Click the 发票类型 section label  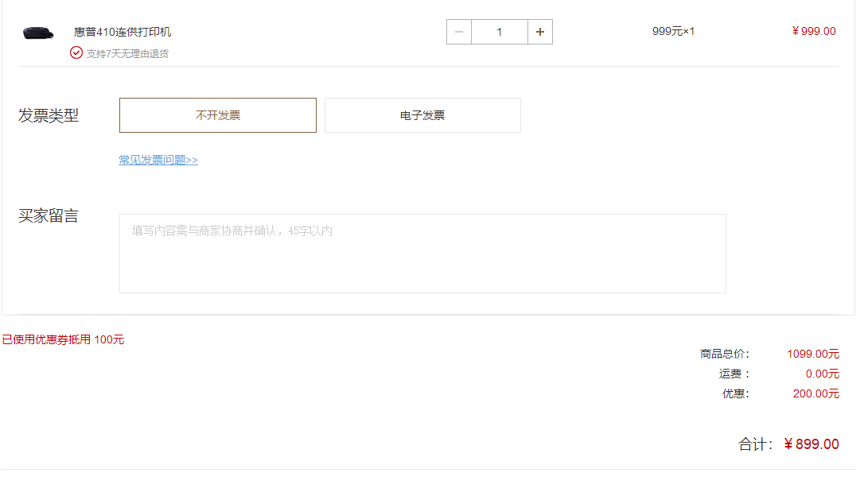tap(49, 115)
